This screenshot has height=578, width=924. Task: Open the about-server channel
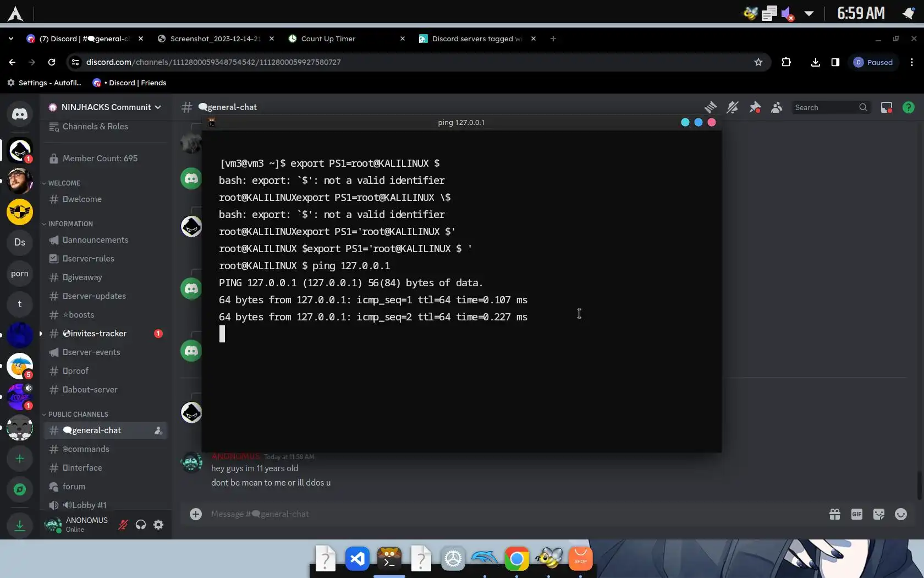(106, 390)
